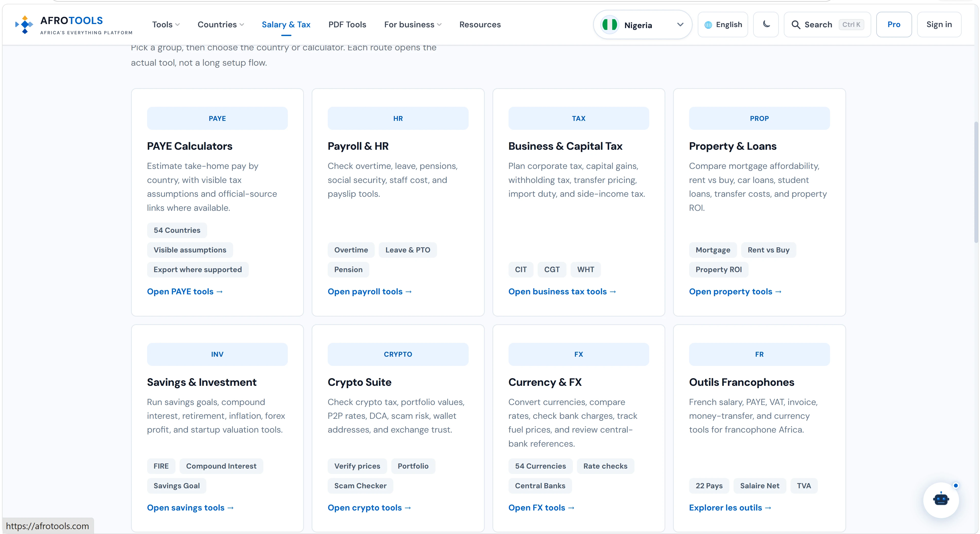Viewport: 980px width, 534px height.
Task: Select the Savings Goal tag
Action: [176, 486]
